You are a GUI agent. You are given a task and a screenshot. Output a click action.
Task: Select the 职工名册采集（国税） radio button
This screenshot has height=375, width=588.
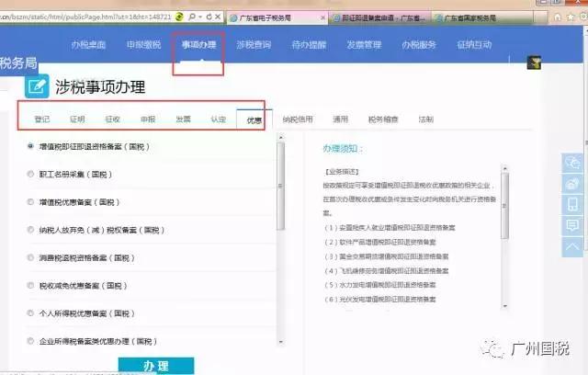30,174
